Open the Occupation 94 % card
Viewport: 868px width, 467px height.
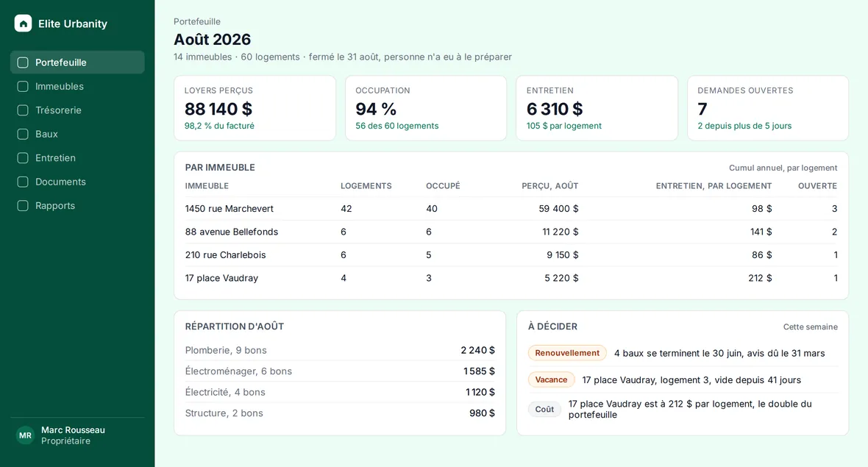point(426,108)
